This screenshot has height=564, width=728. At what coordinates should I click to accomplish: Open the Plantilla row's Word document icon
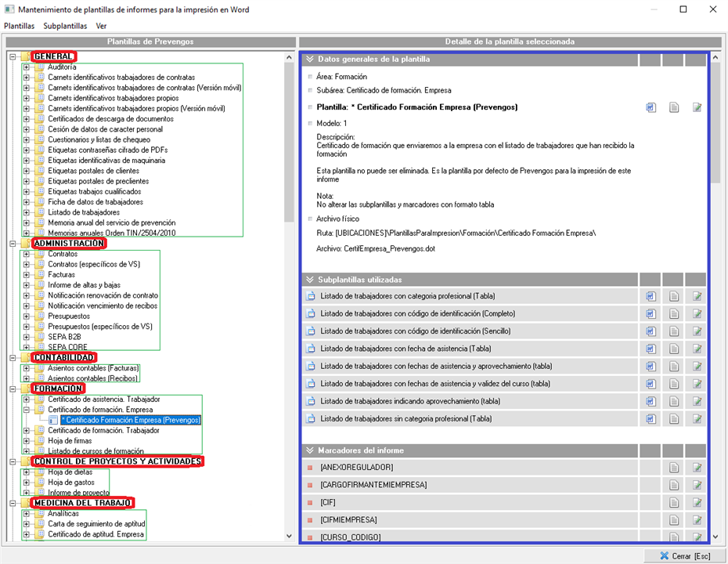pos(651,107)
